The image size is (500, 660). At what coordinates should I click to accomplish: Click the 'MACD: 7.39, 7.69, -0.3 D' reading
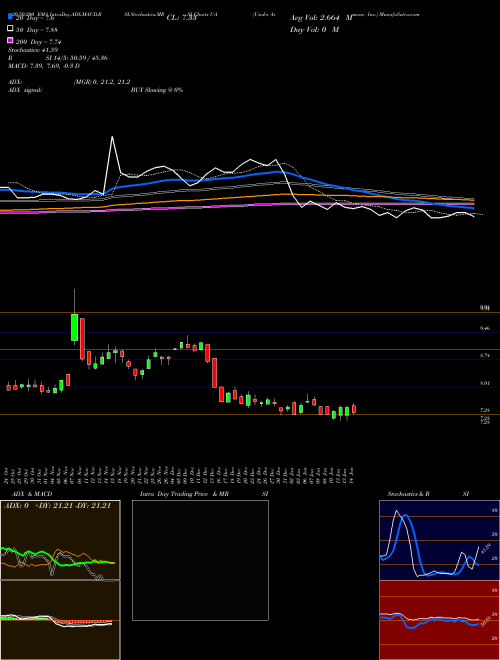point(44,66)
